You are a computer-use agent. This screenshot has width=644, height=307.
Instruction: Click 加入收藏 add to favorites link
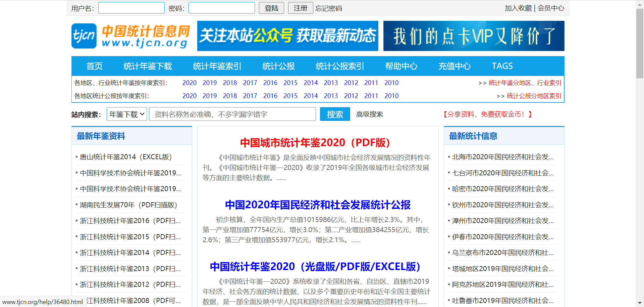coord(518,8)
